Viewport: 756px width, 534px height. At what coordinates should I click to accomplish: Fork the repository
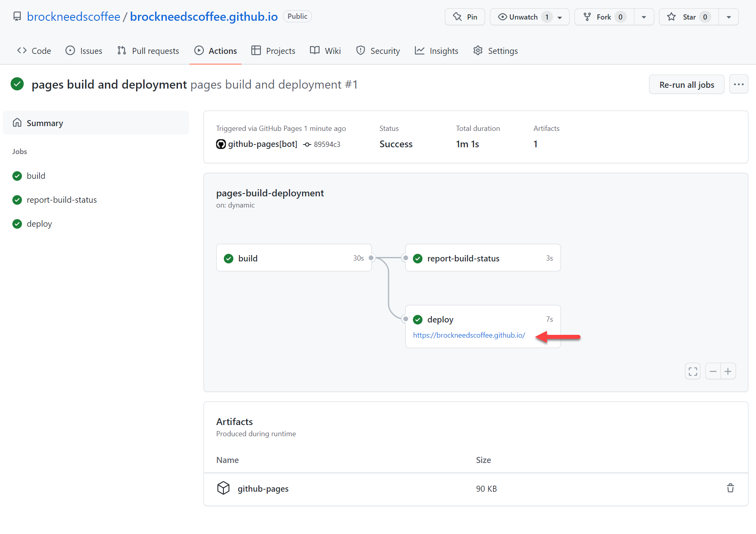pyautogui.click(x=604, y=17)
